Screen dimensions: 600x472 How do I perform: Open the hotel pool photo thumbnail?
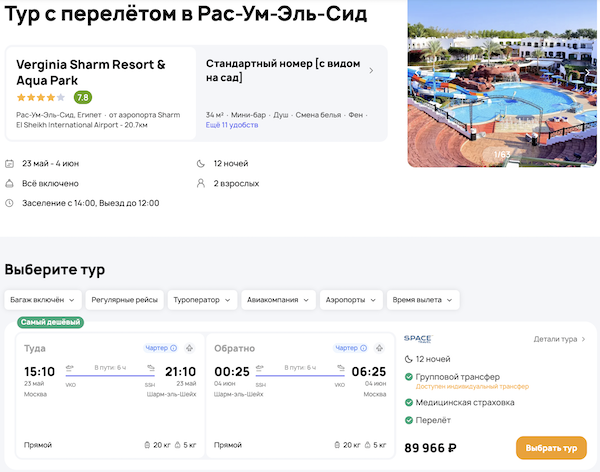503,83
